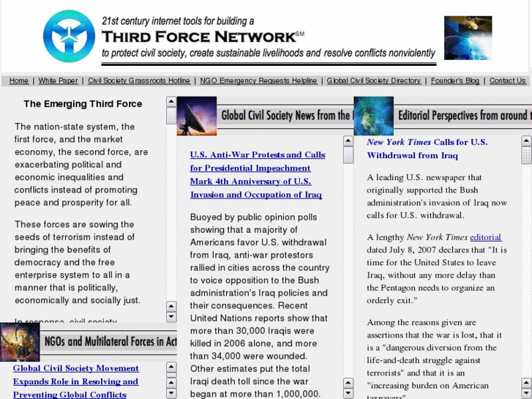The image size is (532, 399).
Task: Click scroll-up arrow atop NGOs panel
Action: pyautogui.click(x=171, y=367)
